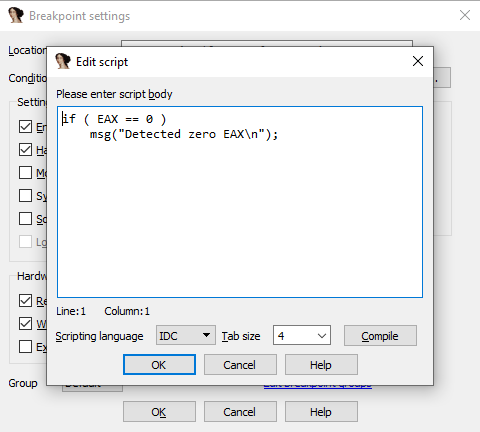
Task: Toggle the W... hardware breakpoint checkbox
Action: point(25,324)
